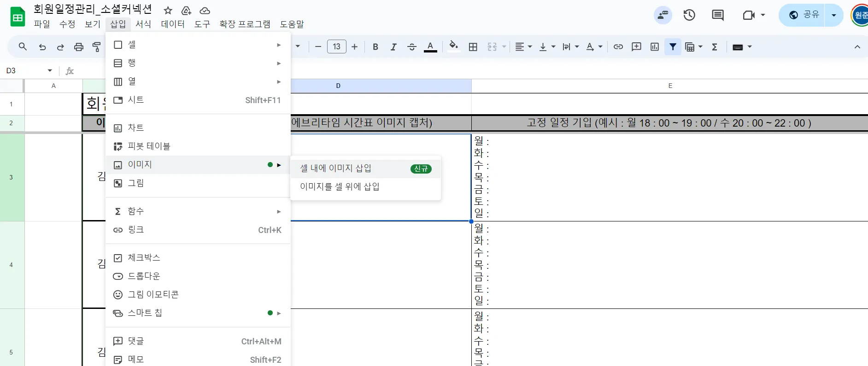Open the fill color picker
Image resolution: width=868 pixels, height=366 pixels.
click(x=454, y=46)
